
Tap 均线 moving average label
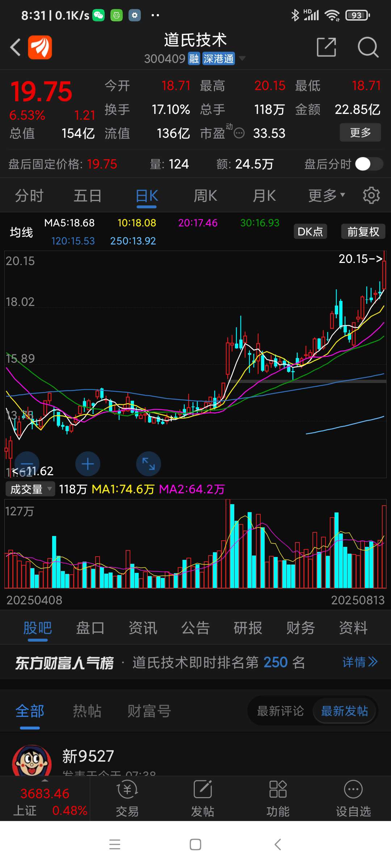click(x=21, y=232)
